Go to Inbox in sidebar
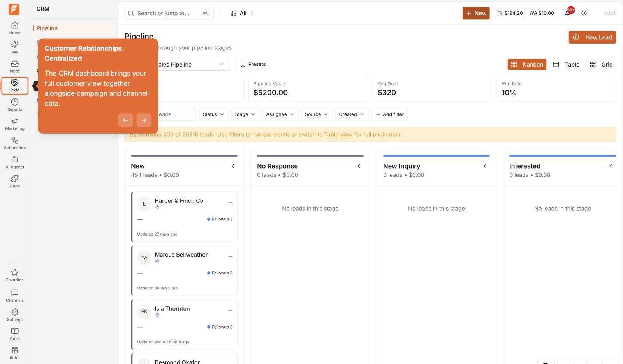 15,67
